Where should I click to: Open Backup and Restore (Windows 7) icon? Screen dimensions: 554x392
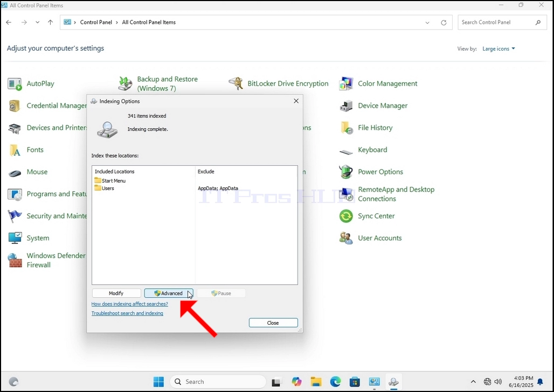point(125,84)
